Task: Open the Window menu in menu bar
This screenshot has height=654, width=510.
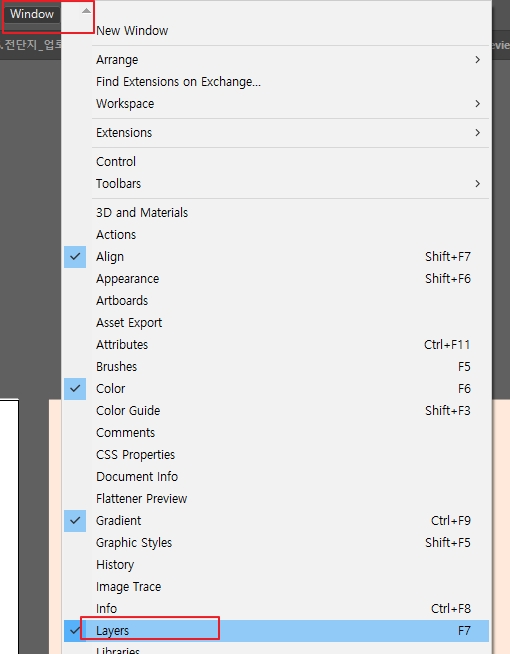Action: 32,14
